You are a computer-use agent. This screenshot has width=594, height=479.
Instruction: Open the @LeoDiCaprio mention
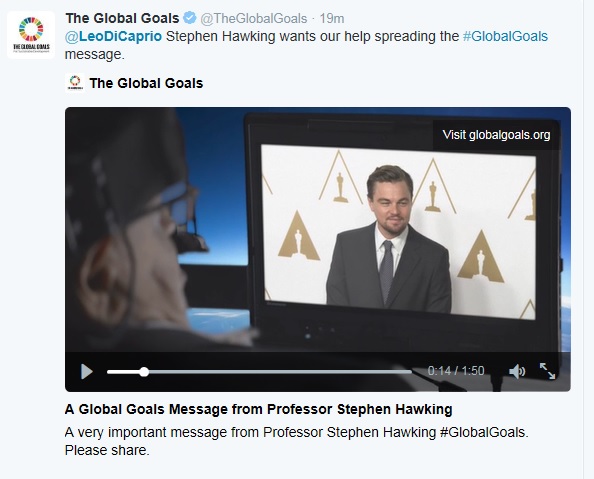(113, 36)
